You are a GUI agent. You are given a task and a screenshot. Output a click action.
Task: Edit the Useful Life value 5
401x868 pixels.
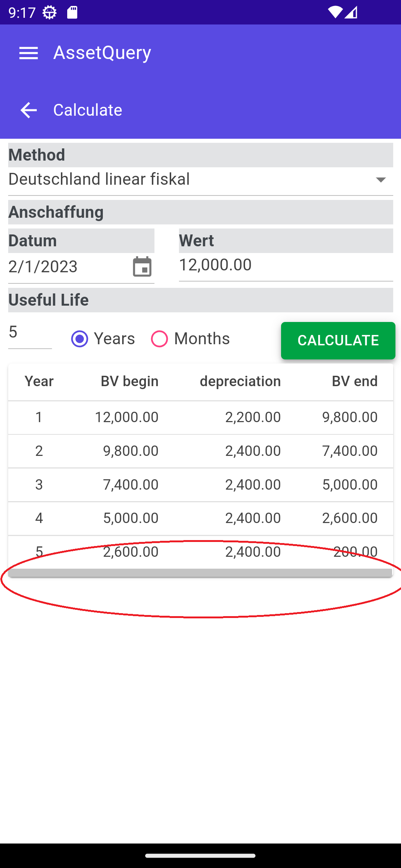30,333
